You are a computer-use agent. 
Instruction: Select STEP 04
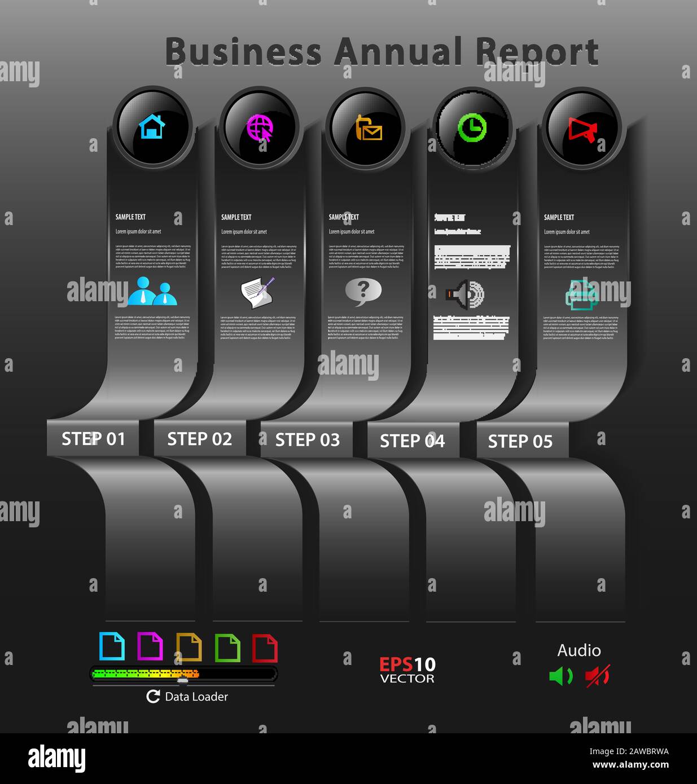(413, 441)
